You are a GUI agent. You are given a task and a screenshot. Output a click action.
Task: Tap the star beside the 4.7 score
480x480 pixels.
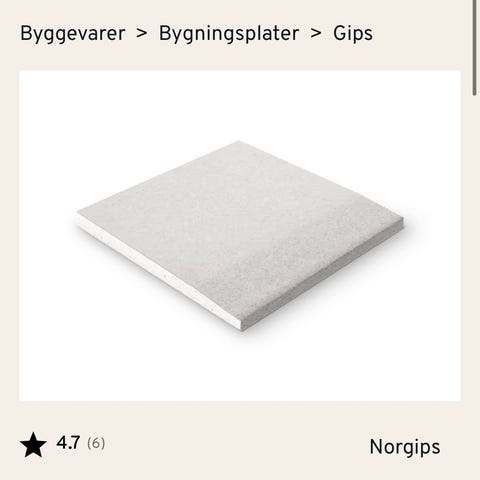(33, 445)
